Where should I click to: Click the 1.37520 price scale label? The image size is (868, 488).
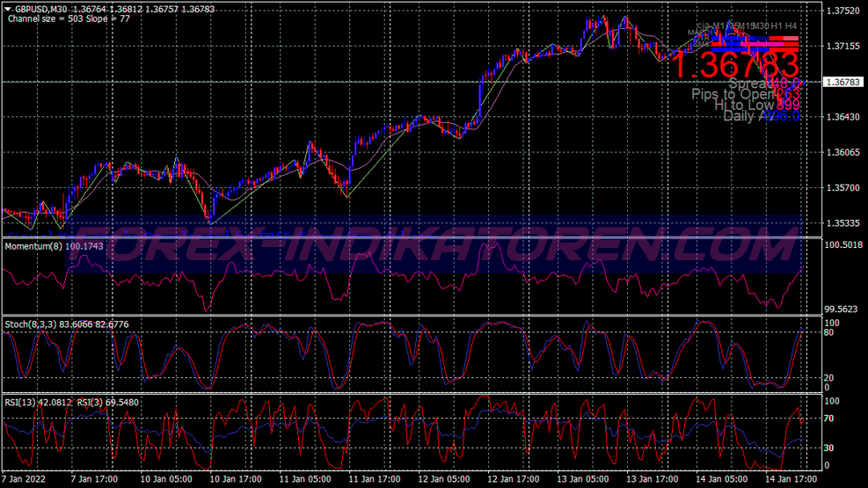pos(842,11)
